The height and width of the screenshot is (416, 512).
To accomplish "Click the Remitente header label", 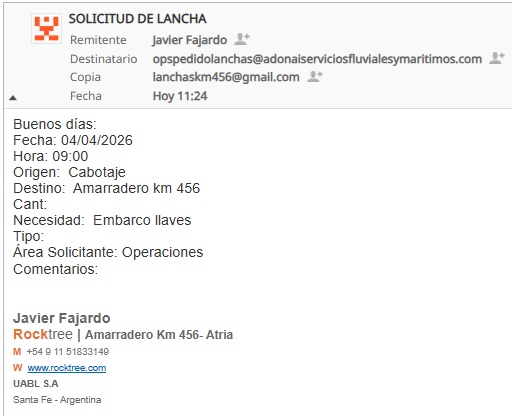I will pos(98,40).
